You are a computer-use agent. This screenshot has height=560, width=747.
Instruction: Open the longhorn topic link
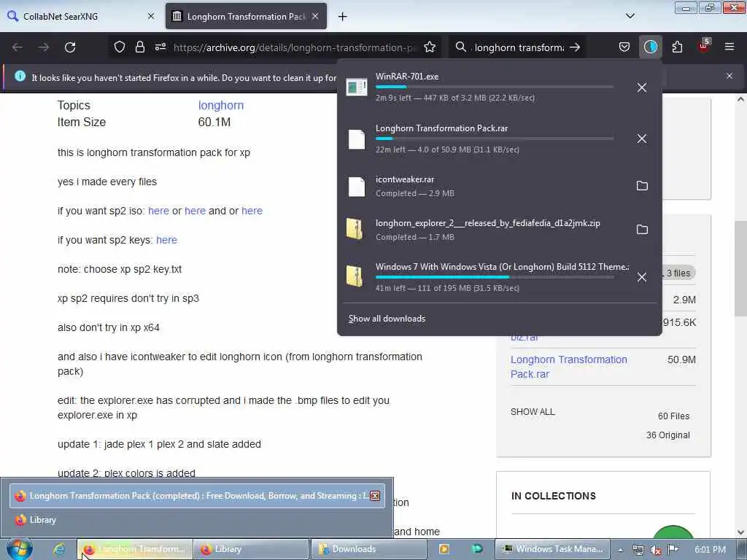click(x=220, y=105)
